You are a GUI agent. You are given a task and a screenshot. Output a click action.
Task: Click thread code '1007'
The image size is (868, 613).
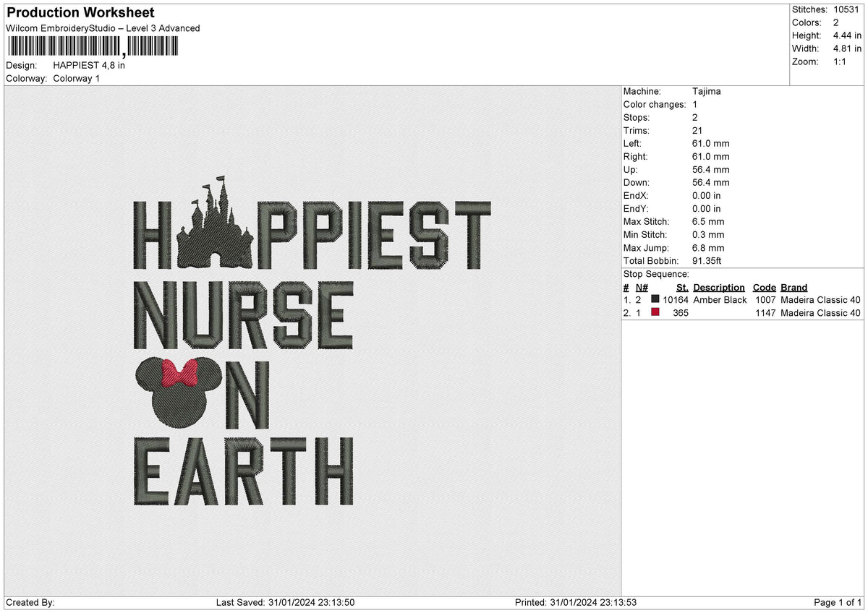(x=765, y=300)
